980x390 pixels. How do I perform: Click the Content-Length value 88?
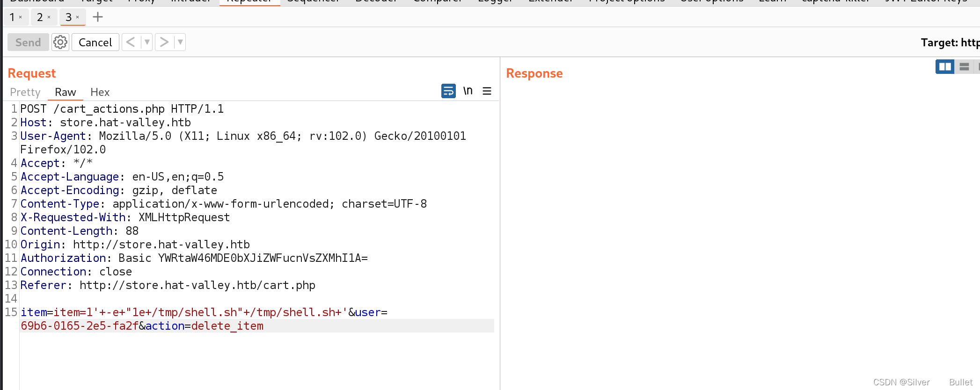click(132, 231)
